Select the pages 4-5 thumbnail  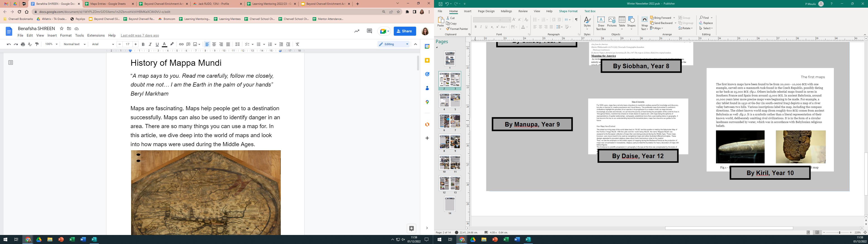(450, 101)
